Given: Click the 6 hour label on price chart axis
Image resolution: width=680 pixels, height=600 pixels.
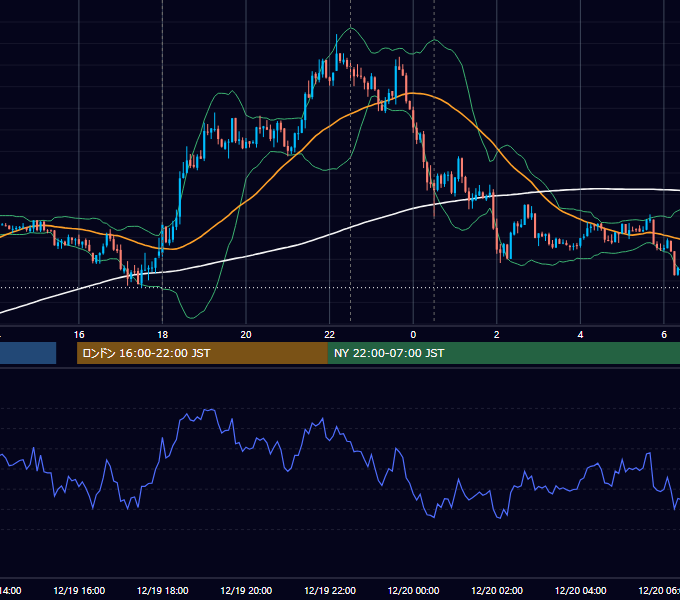Looking at the screenshot, I should pos(664,335).
